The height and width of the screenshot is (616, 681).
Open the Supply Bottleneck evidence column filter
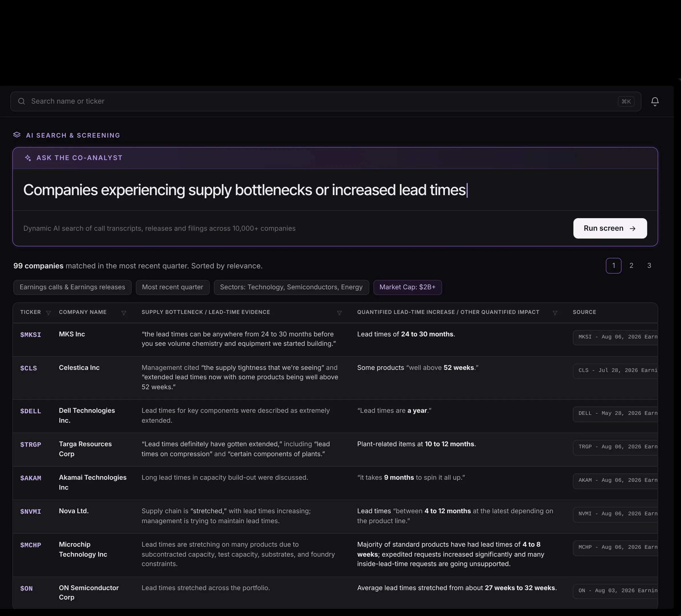click(340, 313)
